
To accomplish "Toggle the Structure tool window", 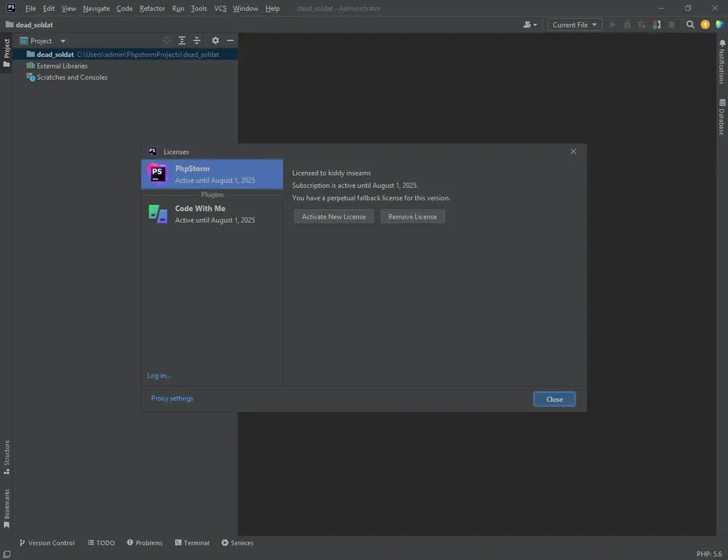I will pyautogui.click(x=7, y=457).
